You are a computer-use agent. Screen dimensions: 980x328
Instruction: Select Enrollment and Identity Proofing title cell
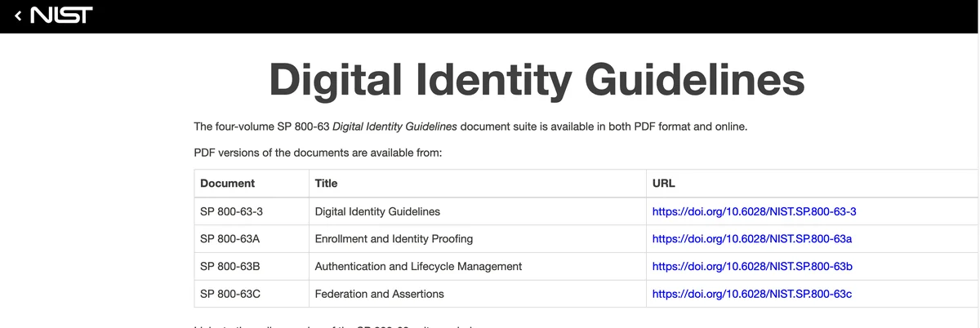coord(477,239)
